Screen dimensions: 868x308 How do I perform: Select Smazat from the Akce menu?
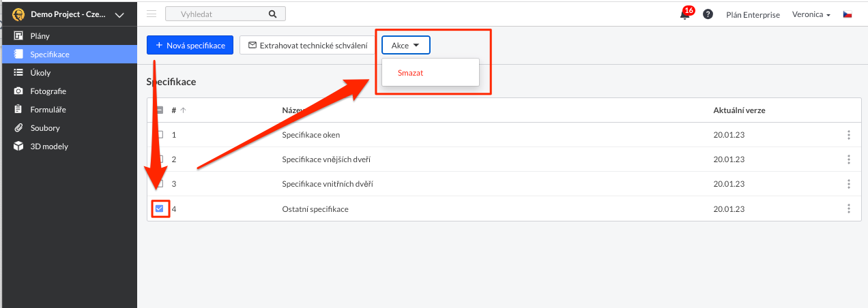(x=411, y=73)
